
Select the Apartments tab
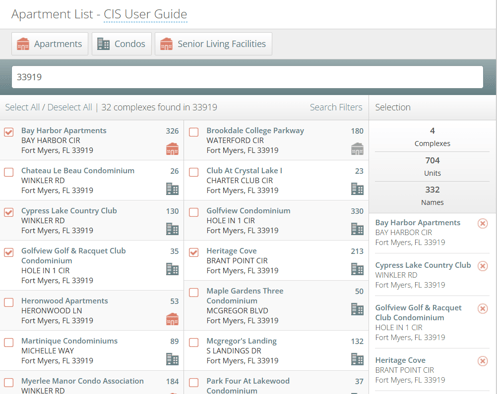(x=50, y=44)
